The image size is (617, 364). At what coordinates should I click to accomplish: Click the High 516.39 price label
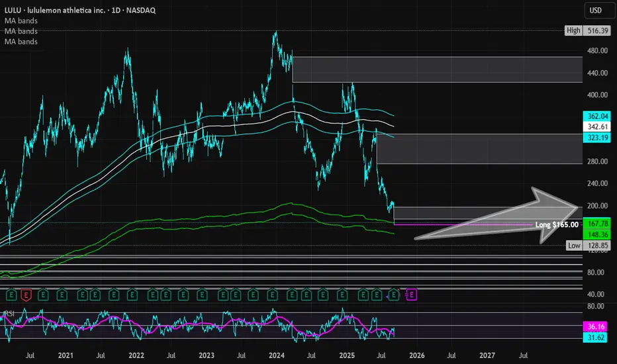(598, 30)
